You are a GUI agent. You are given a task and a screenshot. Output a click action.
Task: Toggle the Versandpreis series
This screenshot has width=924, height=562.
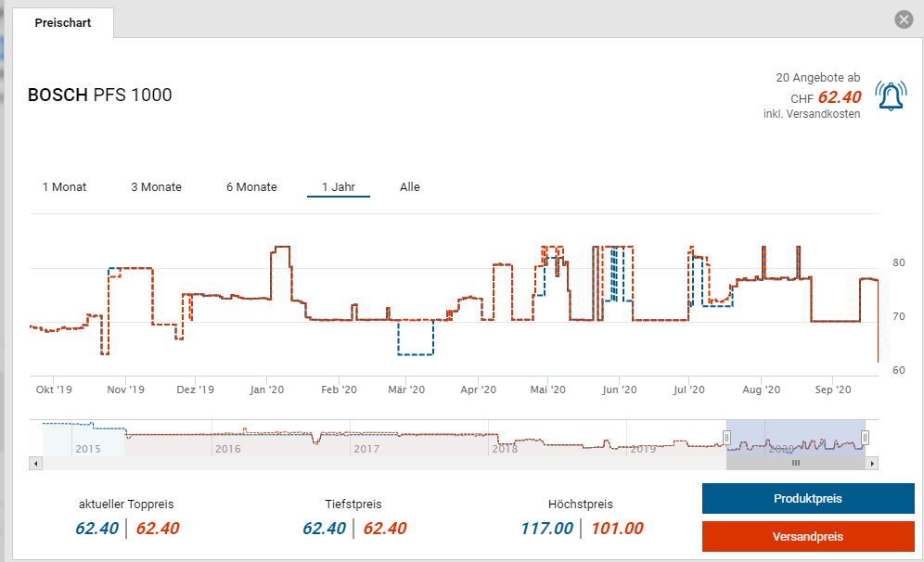pyautogui.click(x=807, y=536)
